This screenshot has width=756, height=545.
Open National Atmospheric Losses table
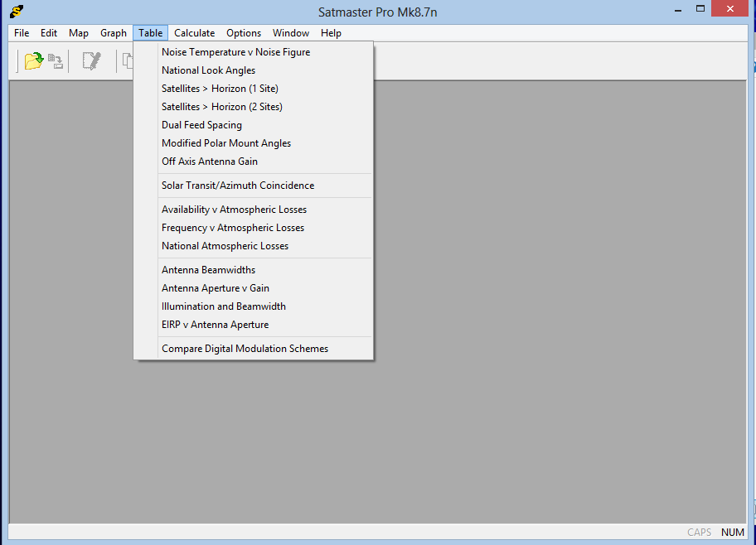tap(254, 246)
